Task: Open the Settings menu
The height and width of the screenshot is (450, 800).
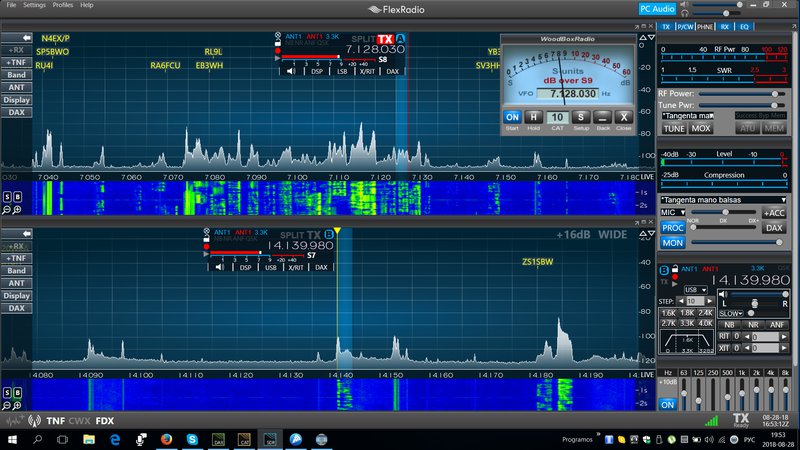Action: click(34, 5)
